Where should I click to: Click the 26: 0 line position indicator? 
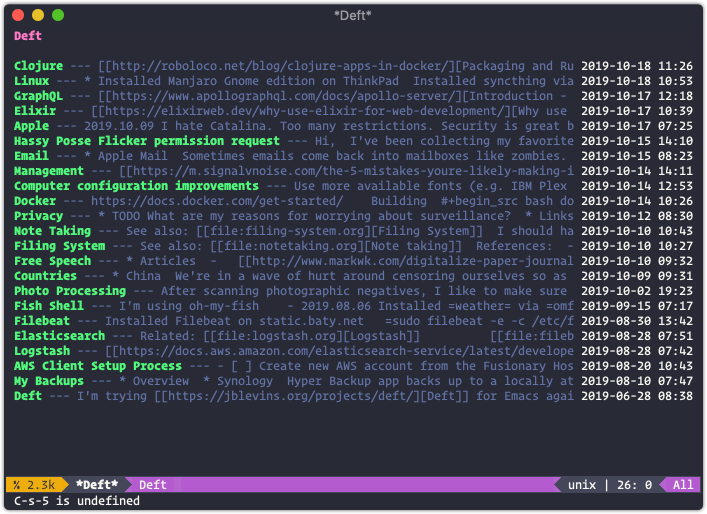(634, 485)
